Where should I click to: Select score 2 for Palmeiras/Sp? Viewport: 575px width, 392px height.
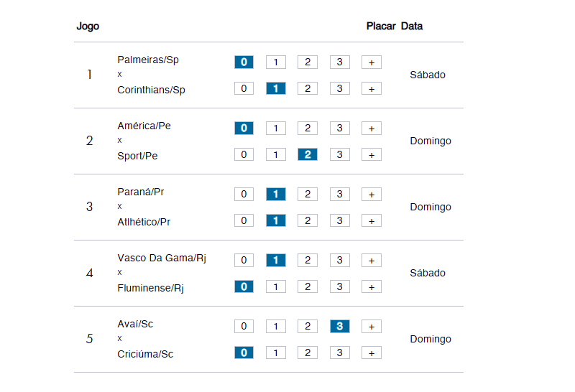308,62
